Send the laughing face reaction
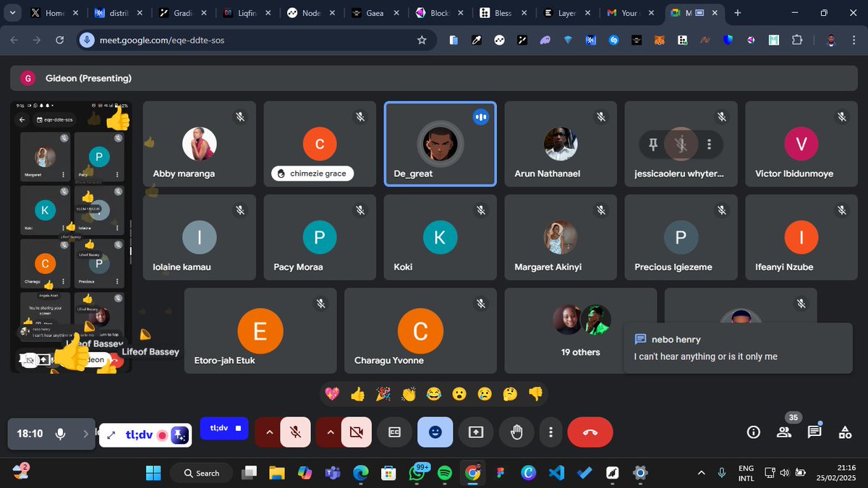 pyautogui.click(x=434, y=394)
